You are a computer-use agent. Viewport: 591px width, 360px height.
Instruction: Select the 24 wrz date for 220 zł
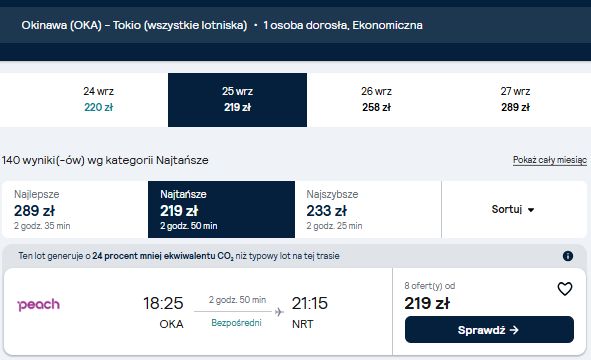(x=98, y=100)
